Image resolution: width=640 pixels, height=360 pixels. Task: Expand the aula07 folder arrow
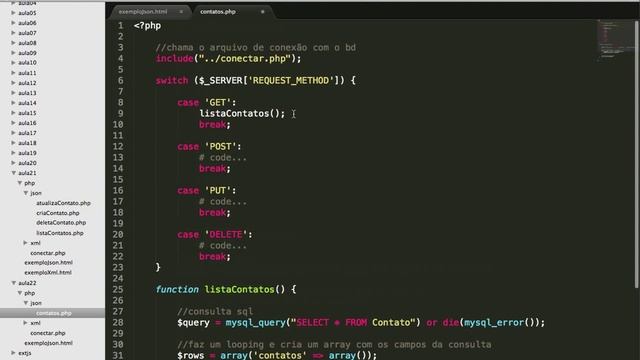[13, 33]
